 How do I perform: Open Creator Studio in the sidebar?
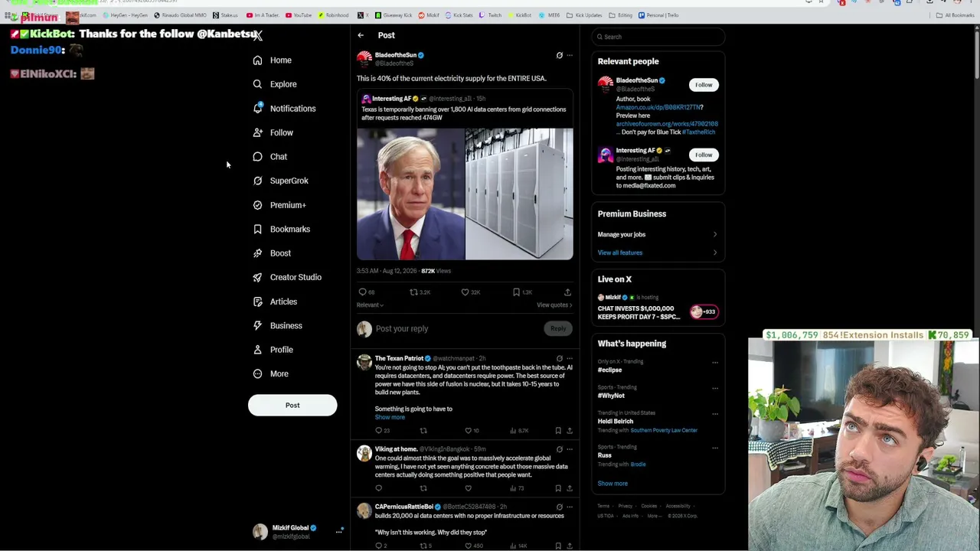287,277
